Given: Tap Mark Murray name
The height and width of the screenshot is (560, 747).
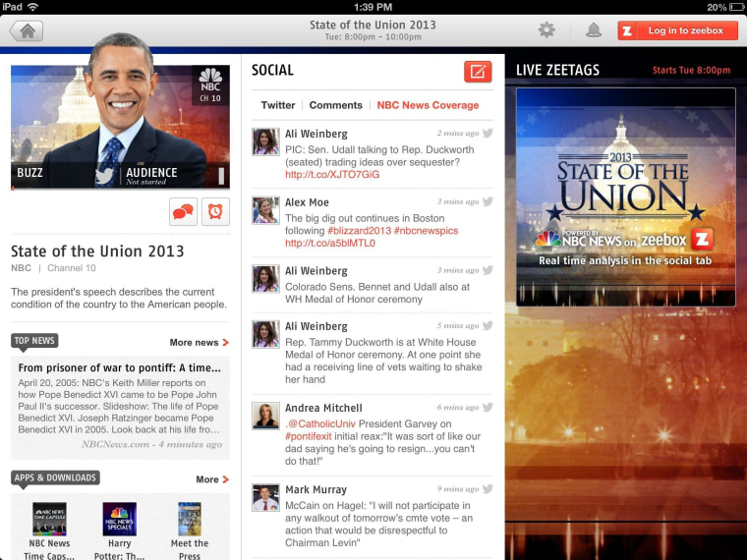Looking at the screenshot, I should click(x=316, y=489).
